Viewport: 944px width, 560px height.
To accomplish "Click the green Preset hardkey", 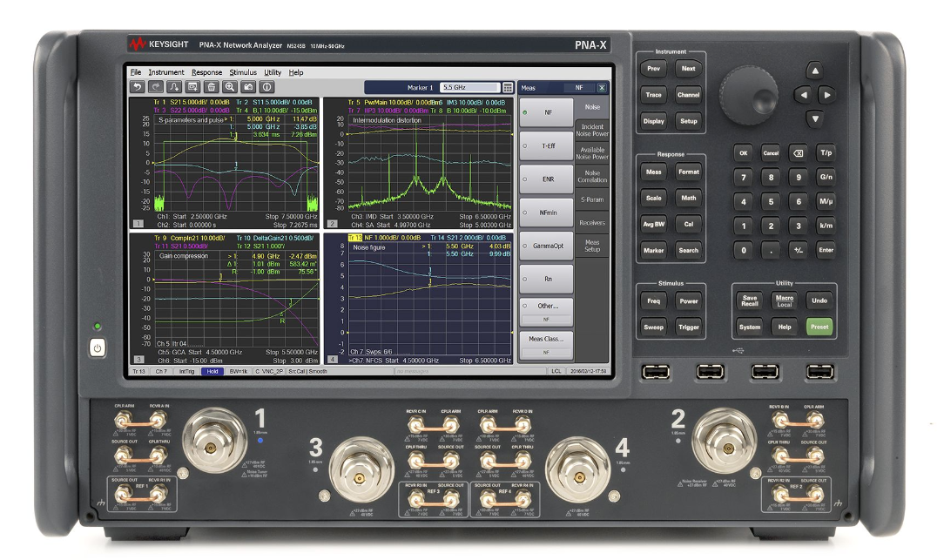I will pos(819,327).
